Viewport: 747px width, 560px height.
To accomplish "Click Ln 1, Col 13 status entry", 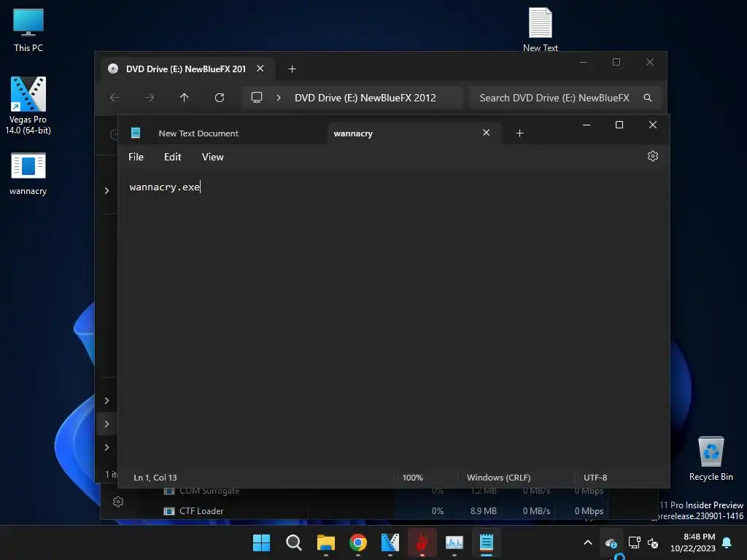I will click(155, 478).
